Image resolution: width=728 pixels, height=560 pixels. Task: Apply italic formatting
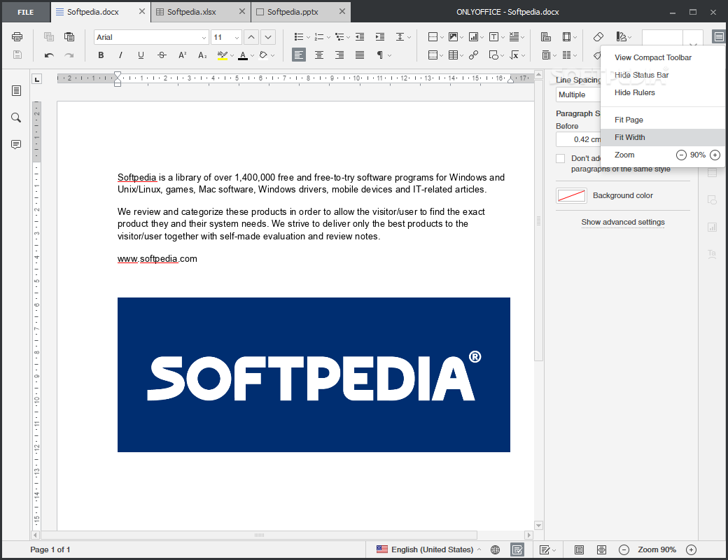tap(120, 55)
